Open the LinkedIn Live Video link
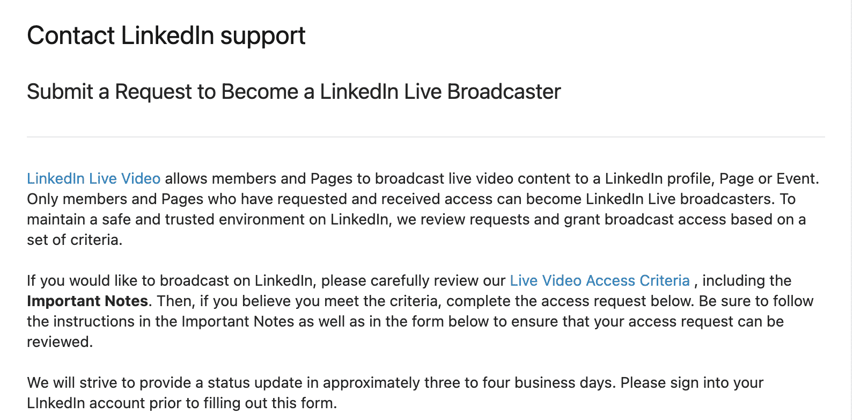 click(94, 178)
